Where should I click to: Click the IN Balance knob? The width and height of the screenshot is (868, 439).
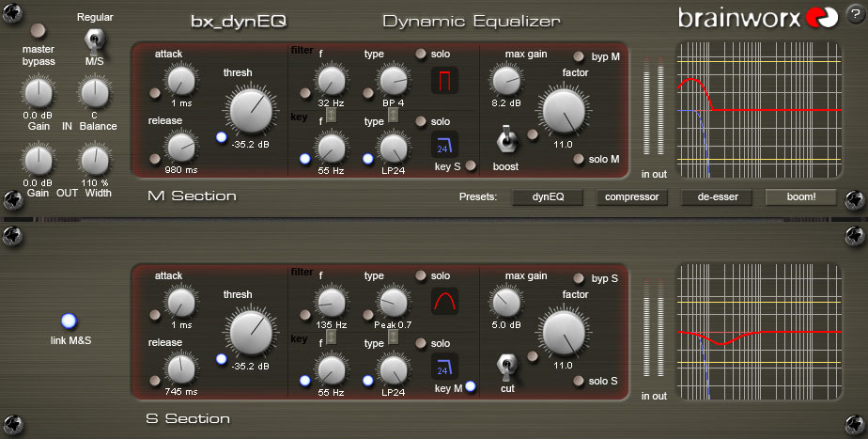pyautogui.click(x=95, y=92)
